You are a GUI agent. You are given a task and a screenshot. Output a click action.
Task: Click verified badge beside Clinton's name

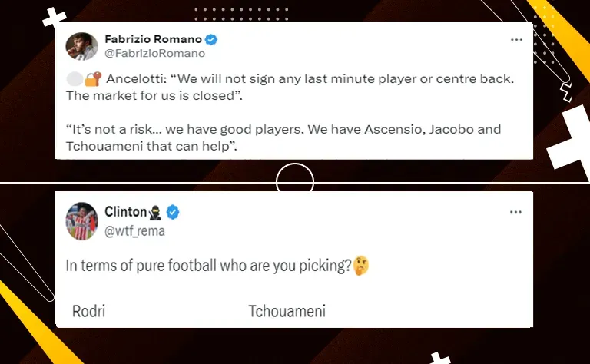174,211
